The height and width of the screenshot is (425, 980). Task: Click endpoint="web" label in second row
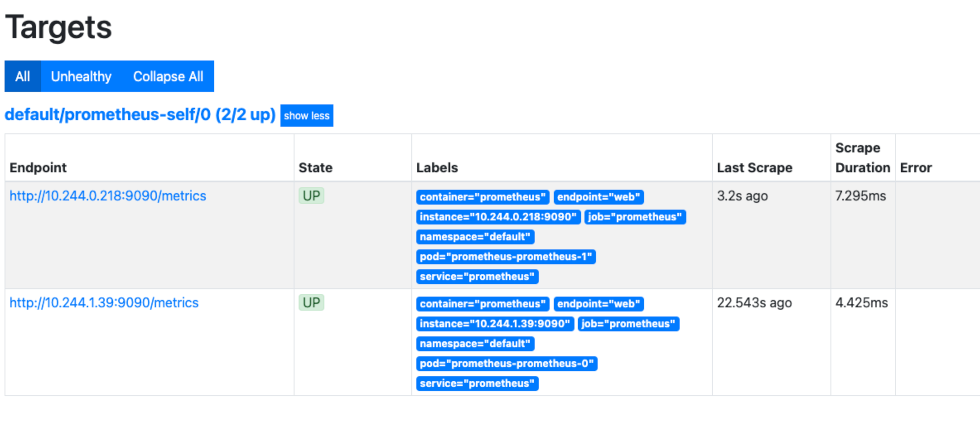[599, 304]
